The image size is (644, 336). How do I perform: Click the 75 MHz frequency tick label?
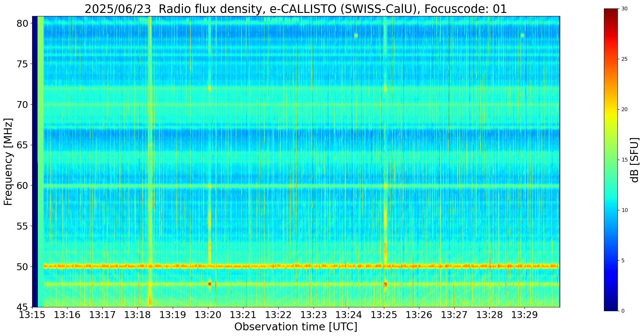22,64
